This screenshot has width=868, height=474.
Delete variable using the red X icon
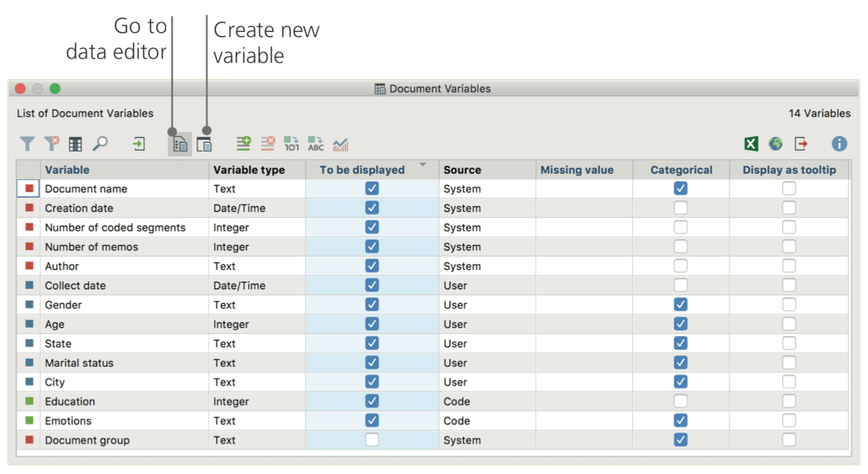tap(268, 143)
